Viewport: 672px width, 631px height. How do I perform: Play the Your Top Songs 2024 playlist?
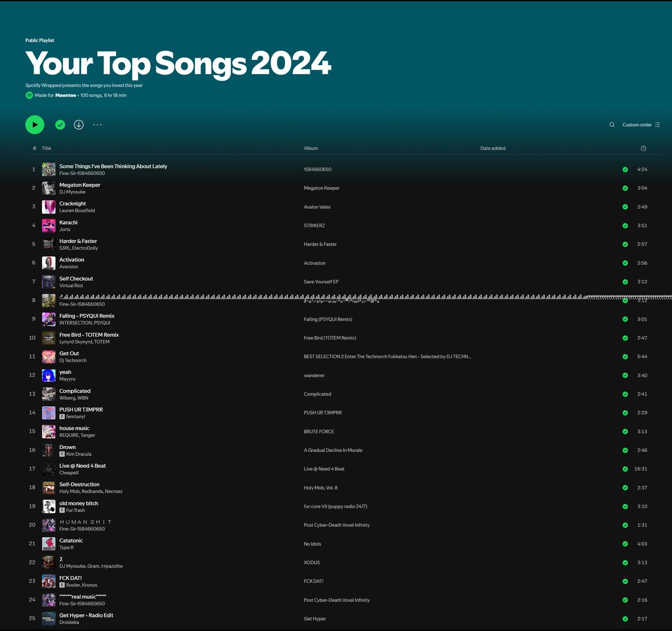click(35, 124)
